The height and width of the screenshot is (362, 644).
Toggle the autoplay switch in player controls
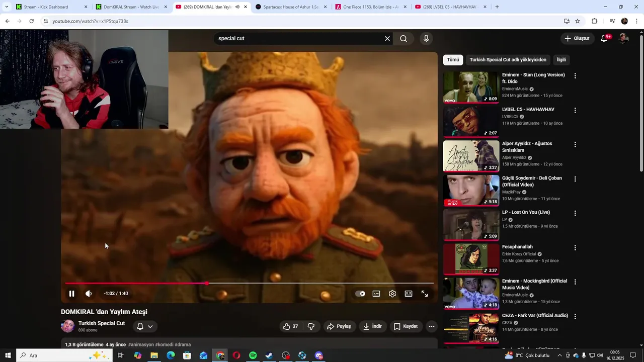(x=360, y=294)
